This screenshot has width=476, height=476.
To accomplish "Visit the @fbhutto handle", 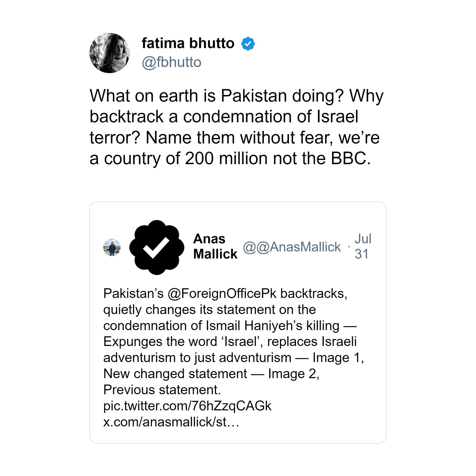I will click(x=171, y=62).
